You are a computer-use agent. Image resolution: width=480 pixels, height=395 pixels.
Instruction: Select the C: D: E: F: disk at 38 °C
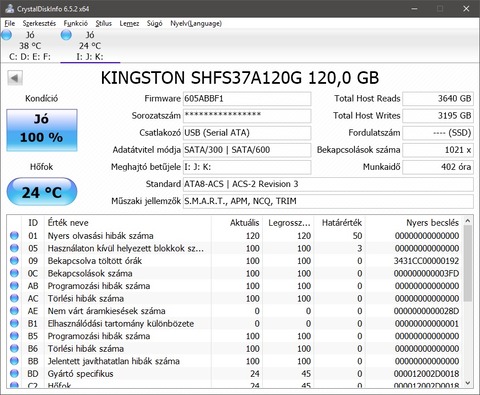[30, 46]
